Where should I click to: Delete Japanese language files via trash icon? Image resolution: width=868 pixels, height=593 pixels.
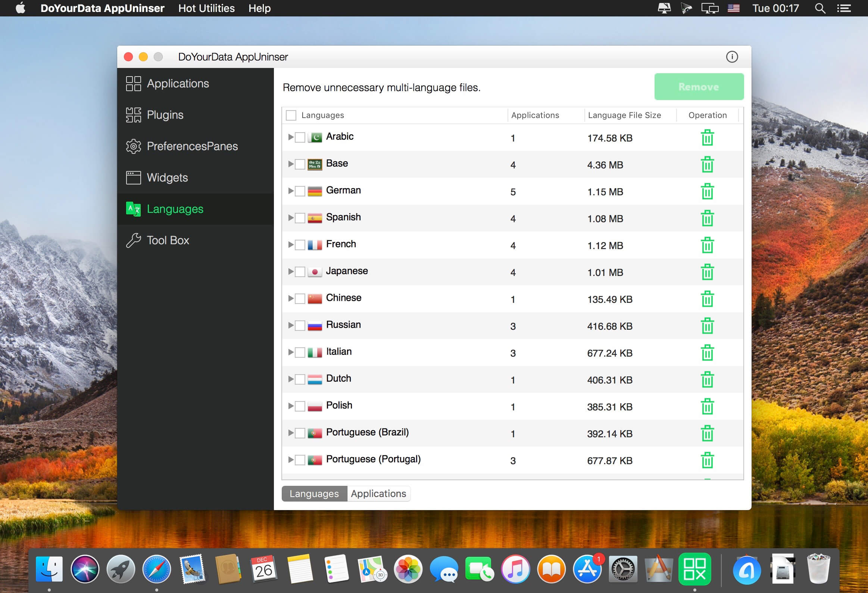[707, 272]
